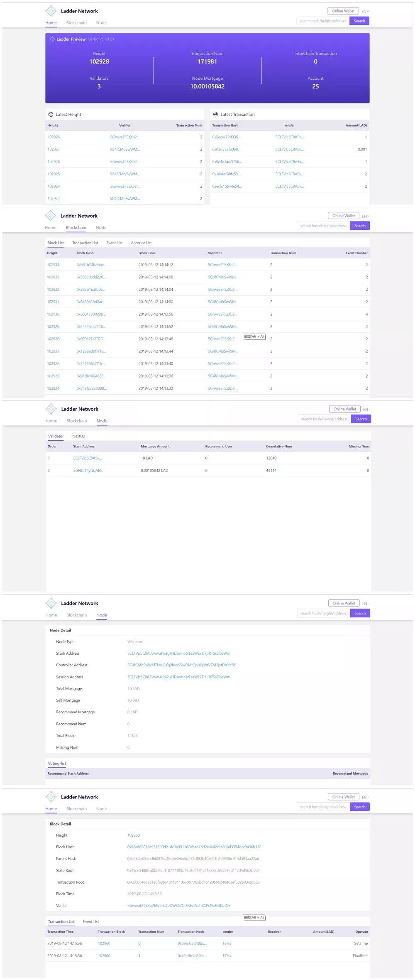The image size is (415, 980).
Task: Open stash address 5GNJqTPyNqAN...
Action: (x=88, y=470)
